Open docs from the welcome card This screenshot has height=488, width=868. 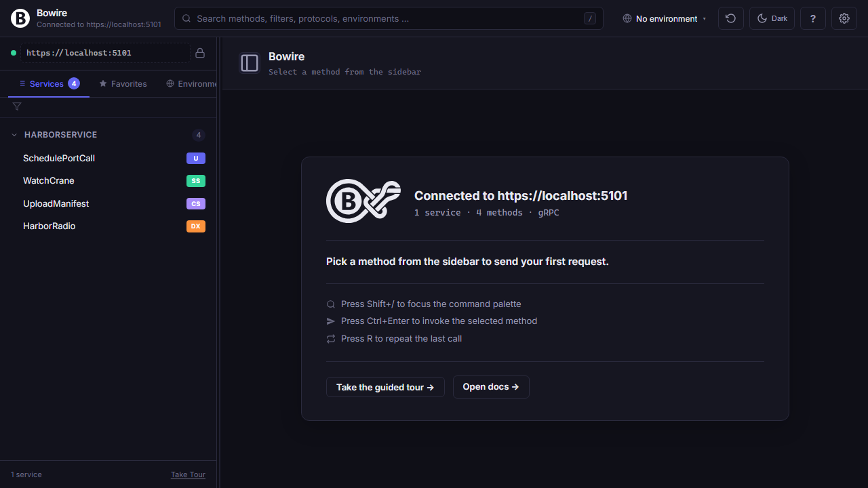(491, 387)
